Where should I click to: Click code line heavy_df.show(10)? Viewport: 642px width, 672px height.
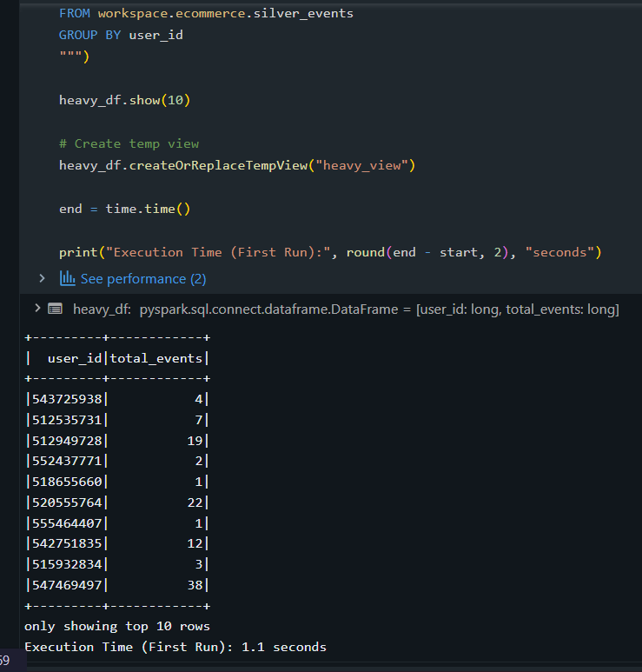pyautogui.click(x=124, y=100)
